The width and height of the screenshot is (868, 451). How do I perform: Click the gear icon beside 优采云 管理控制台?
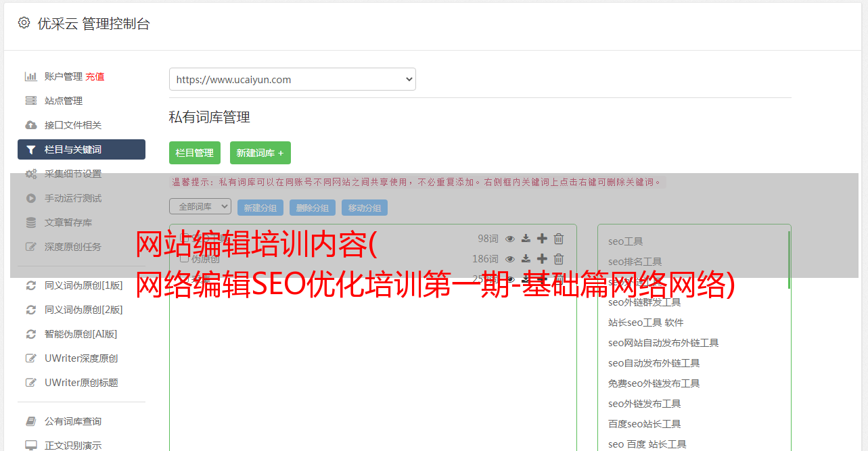pyautogui.click(x=24, y=23)
